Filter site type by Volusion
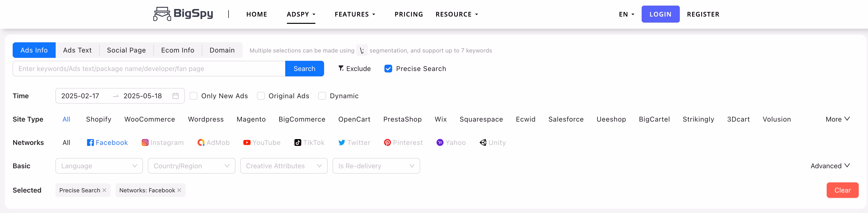The height and width of the screenshot is (213, 868). click(777, 119)
